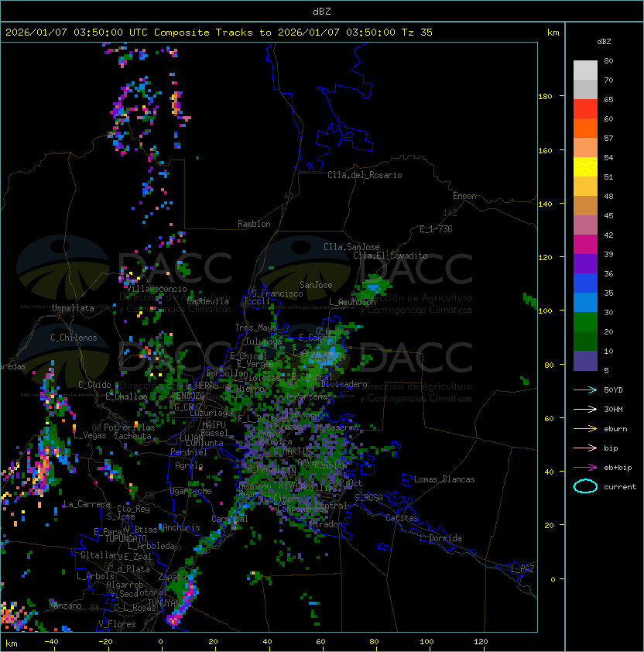Click the dark purple 10 dBZ swatch
Image resolution: width=644 pixels, height=652 pixels.
point(585,361)
